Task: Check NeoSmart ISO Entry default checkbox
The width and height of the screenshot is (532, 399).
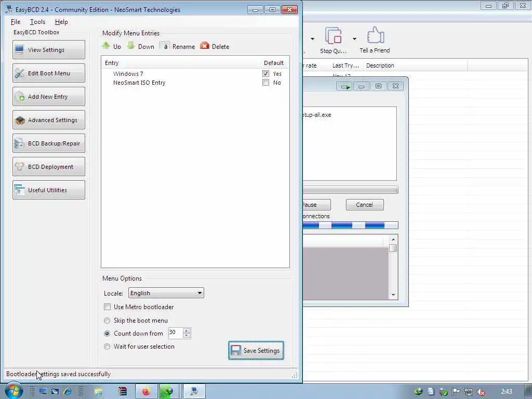Action: [x=265, y=83]
